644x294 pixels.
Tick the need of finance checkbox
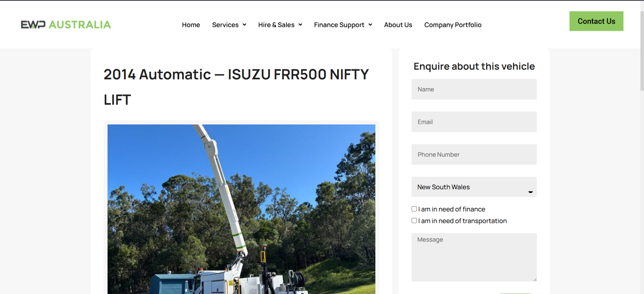coord(414,209)
